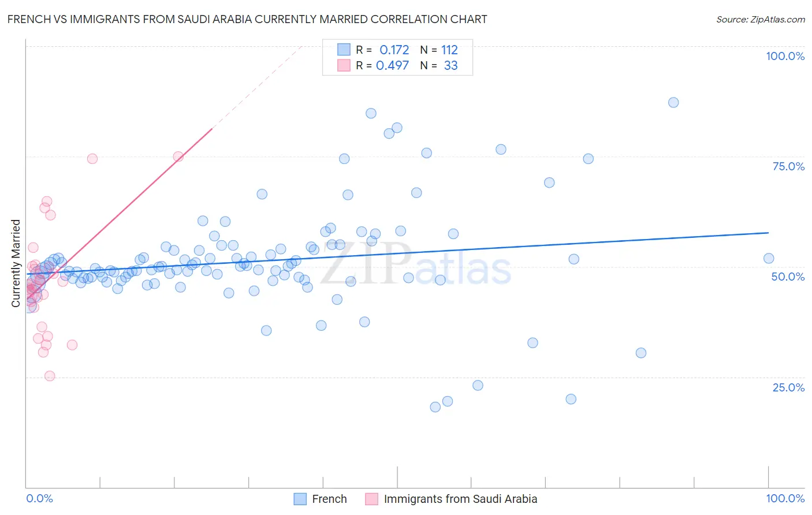Toggle the Immigrants from Saudi Arabia legend label
This screenshot has width=812, height=515.
pos(460,499)
